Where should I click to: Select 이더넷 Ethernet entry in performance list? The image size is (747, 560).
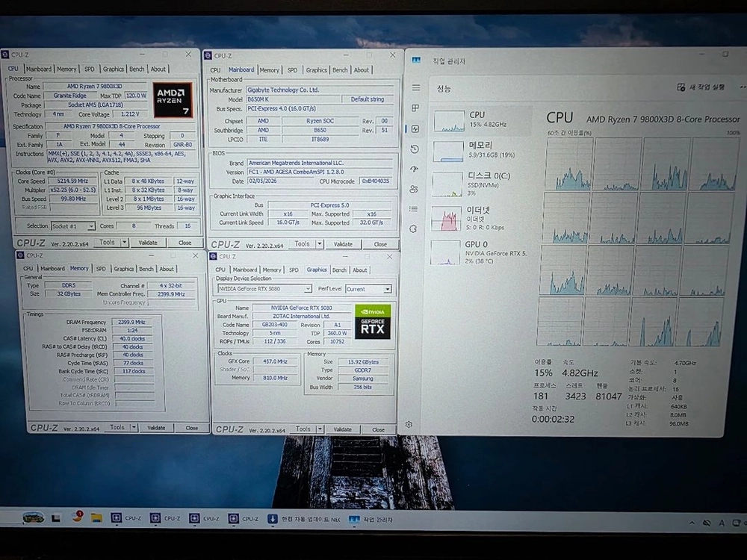(480, 218)
